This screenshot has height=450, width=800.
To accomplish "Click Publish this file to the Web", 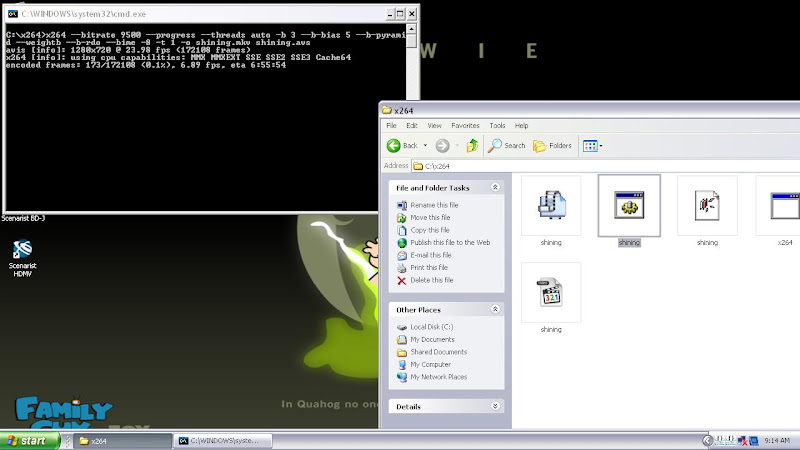I will (450, 242).
